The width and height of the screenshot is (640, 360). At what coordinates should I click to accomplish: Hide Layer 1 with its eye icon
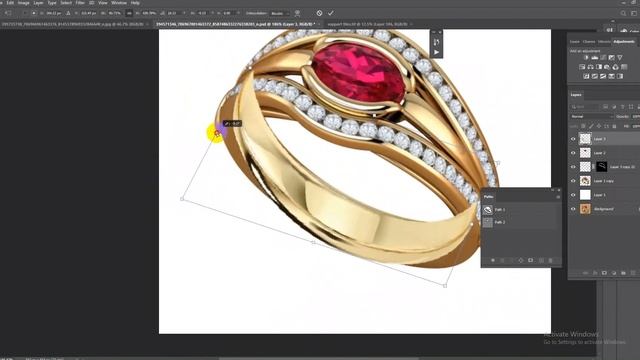pos(573,195)
